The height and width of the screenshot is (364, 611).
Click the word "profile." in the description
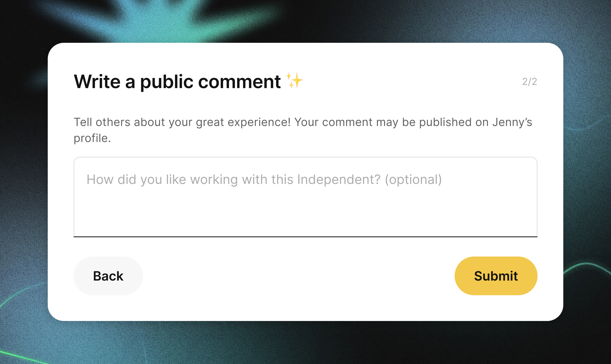click(x=92, y=138)
